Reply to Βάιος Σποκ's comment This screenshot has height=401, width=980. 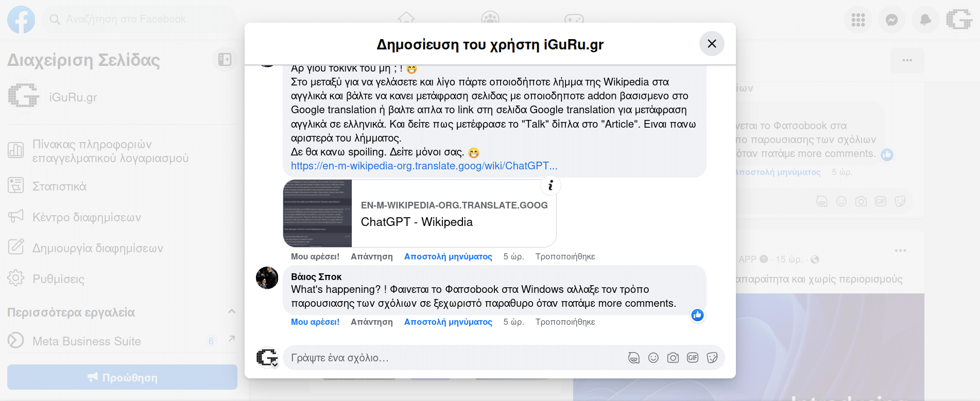point(372,322)
